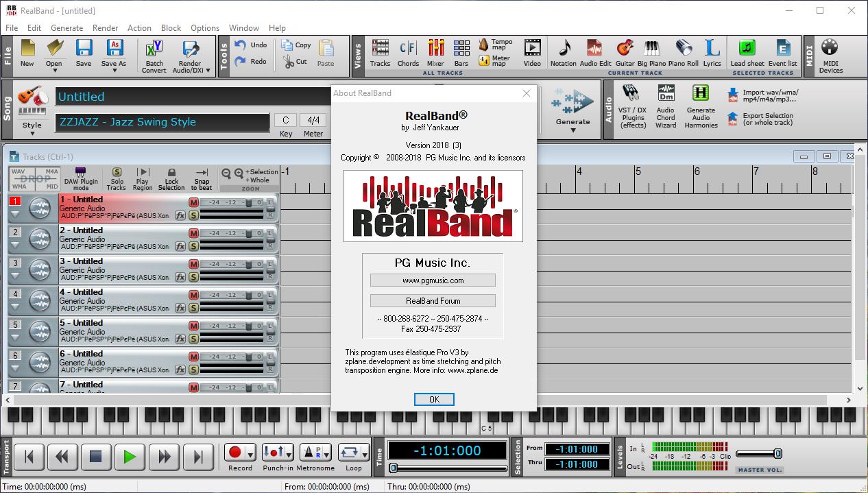The height and width of the screenshot is (493, 868).
Task: Expand the Open dropdown arrow
Action: [53, 71]
